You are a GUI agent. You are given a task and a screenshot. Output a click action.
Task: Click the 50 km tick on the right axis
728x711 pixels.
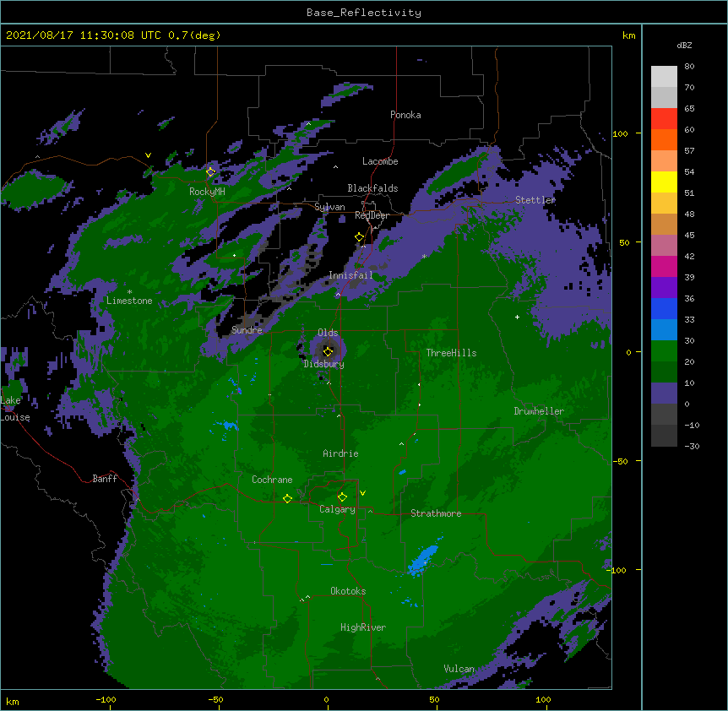pos(624,242)
